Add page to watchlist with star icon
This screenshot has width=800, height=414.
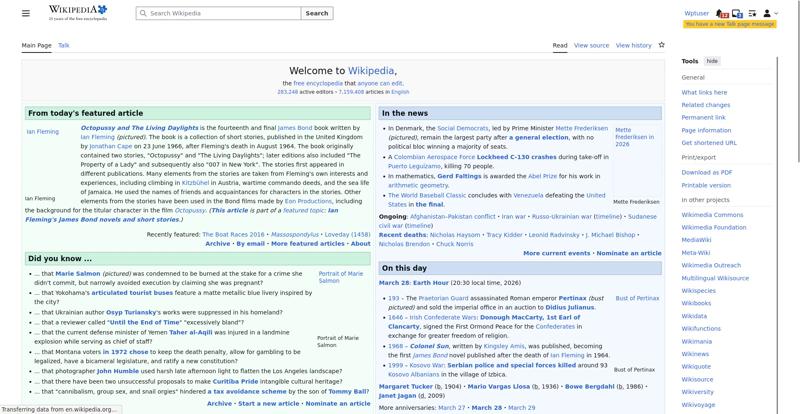(x=661, y=45)
